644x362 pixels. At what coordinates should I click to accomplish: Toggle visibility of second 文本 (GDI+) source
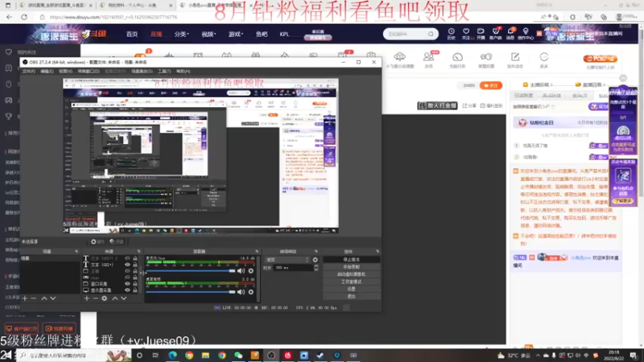(x=127, y=265)
